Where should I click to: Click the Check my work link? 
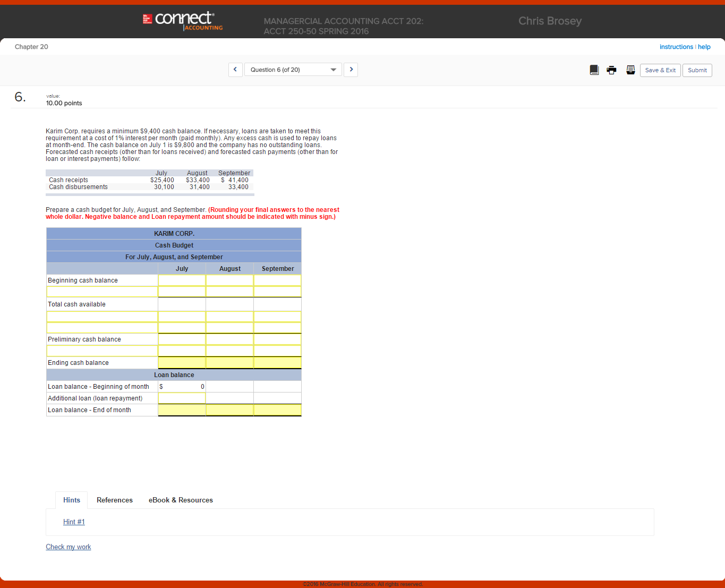click(x=68, y=547)
